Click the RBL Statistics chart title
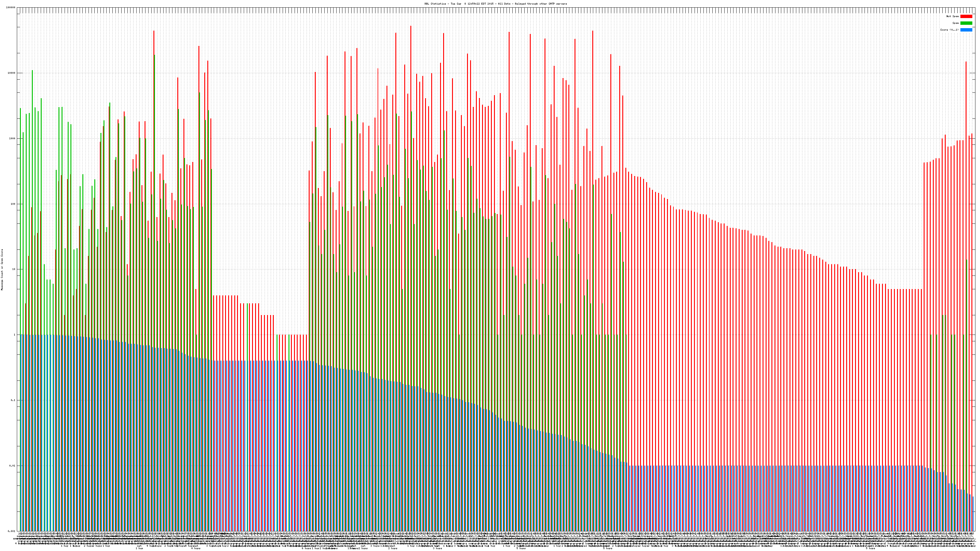The width and height of the screenshot is (980, 551). coord(495,4)
